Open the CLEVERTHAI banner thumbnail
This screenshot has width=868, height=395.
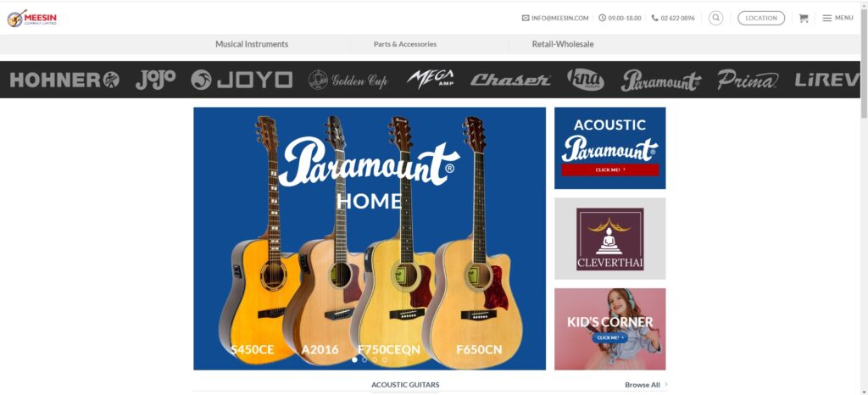(610, 238)
